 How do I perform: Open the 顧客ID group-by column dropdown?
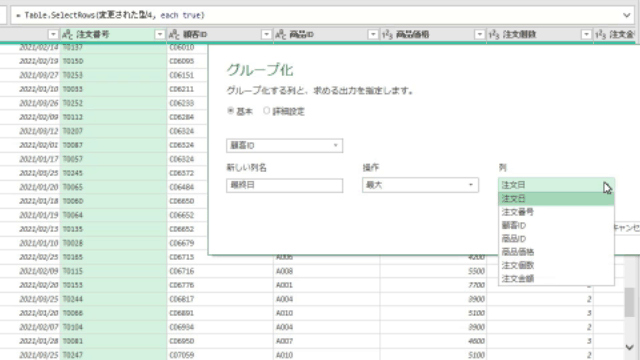coord(284,145)
